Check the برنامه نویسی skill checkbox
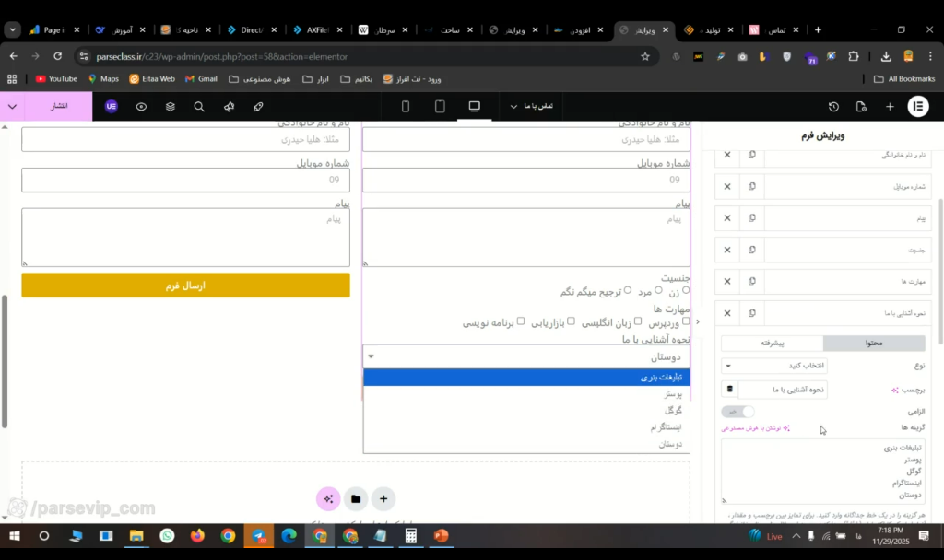The image size is (944, 560). pos(521,321)
